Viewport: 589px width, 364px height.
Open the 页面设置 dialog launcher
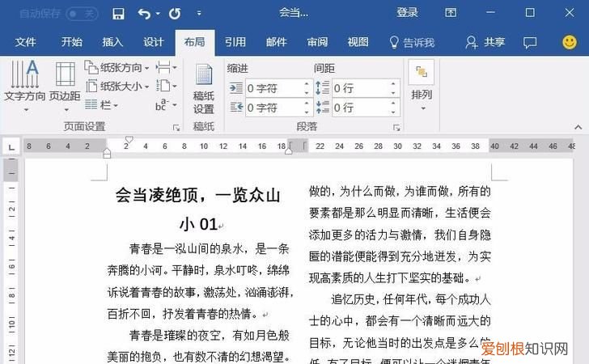[x=176, y=128]
